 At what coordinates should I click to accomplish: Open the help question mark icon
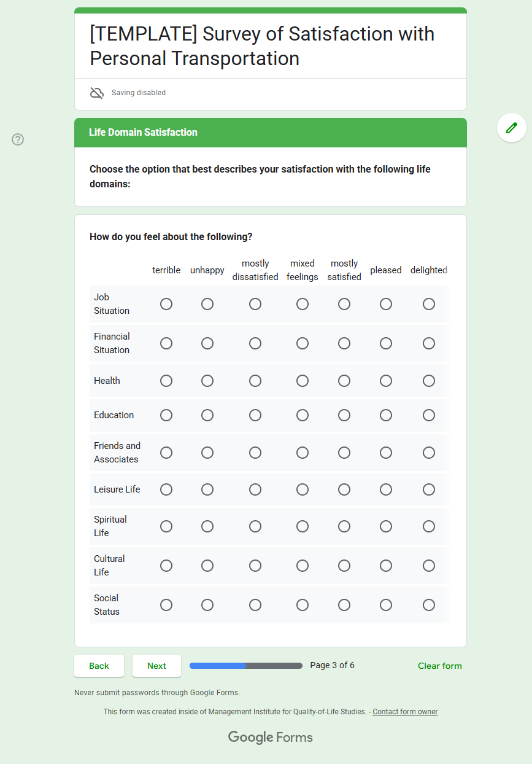(18, 139)
